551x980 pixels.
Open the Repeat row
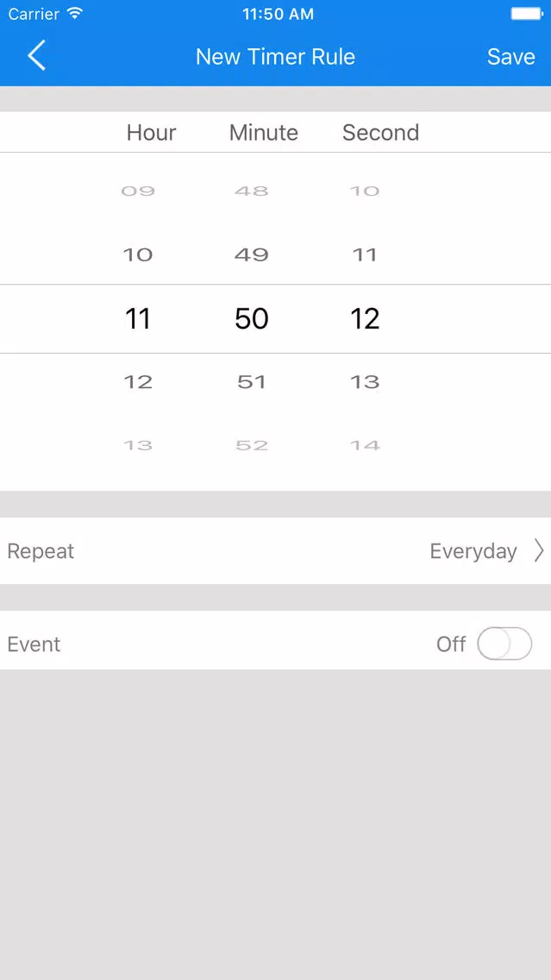pyautogui.click(x=276, y=550)
